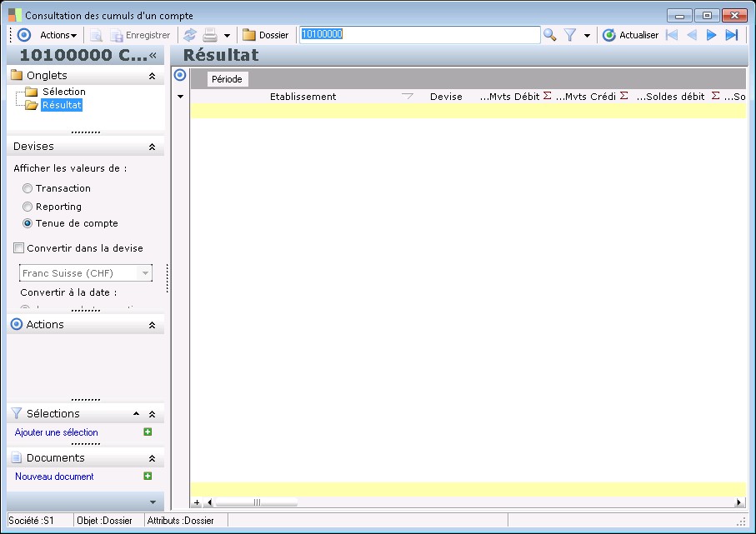Click the Onglets folder icon
The width and height of the screenshot is (756, 534).
click(x=17, y=75)
